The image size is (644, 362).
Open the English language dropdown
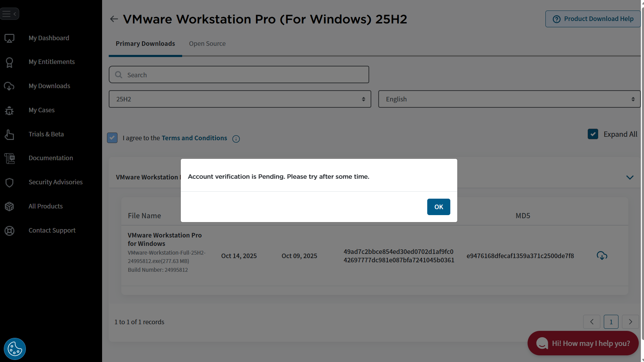tap(509, 99)
